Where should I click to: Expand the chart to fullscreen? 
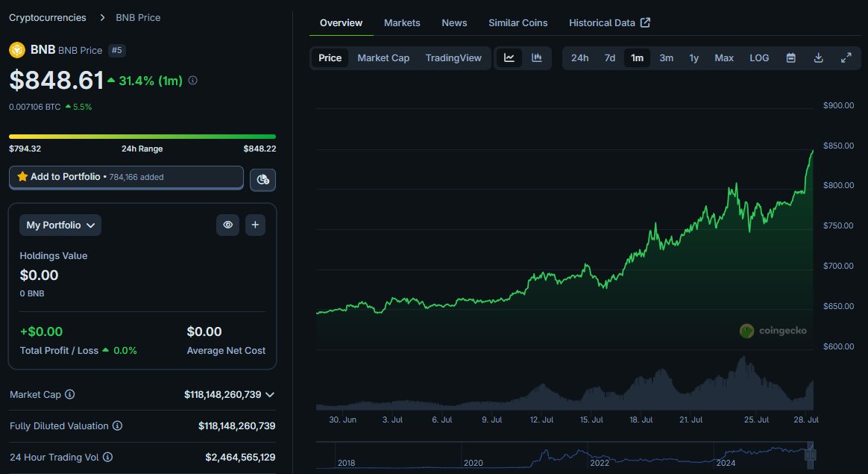[x=846, y=57]
